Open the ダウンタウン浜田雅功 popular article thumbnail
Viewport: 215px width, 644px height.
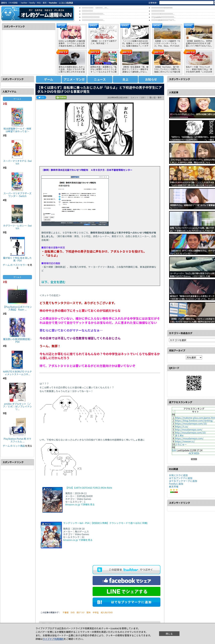pos(192,244)
